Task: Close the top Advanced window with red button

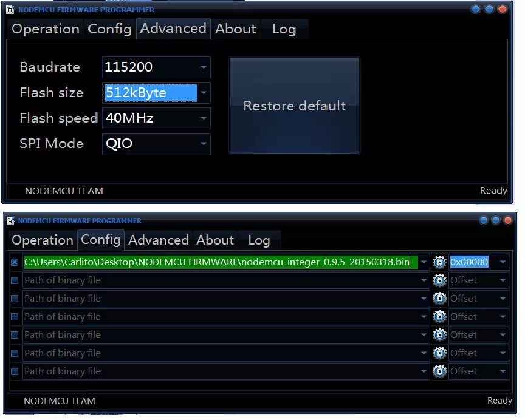Action: pos(503,9)
